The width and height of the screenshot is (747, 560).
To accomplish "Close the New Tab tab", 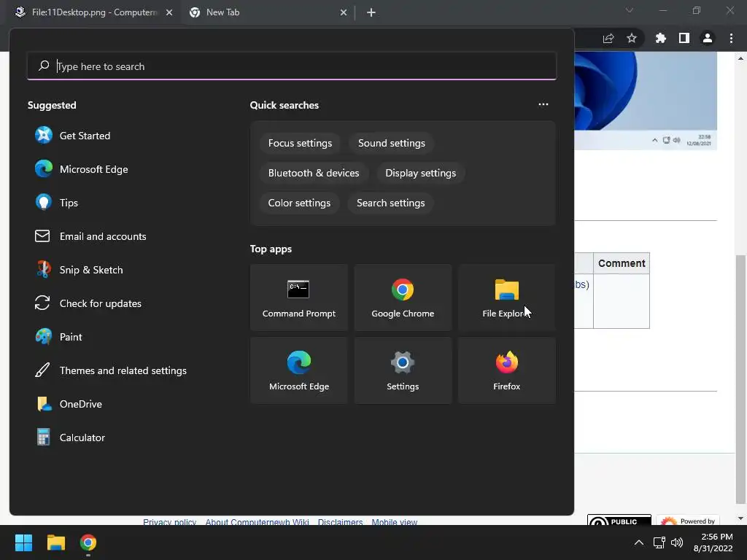I will (x=344, y=12).
